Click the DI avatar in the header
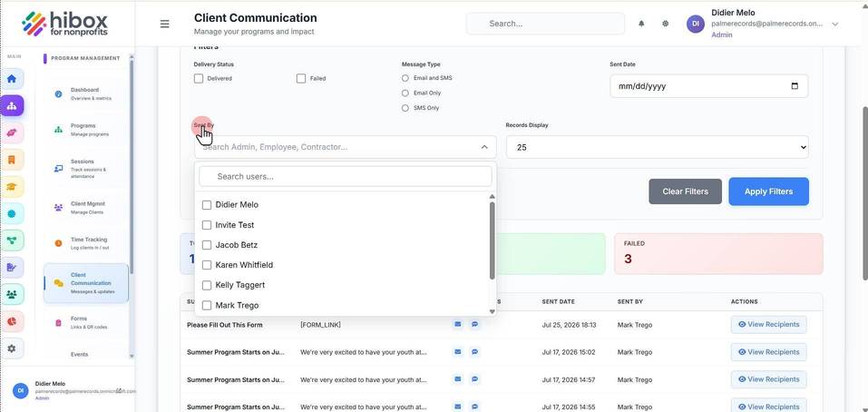Image resolution: width=868 pixels, height=412 pixels. (696, 24)
